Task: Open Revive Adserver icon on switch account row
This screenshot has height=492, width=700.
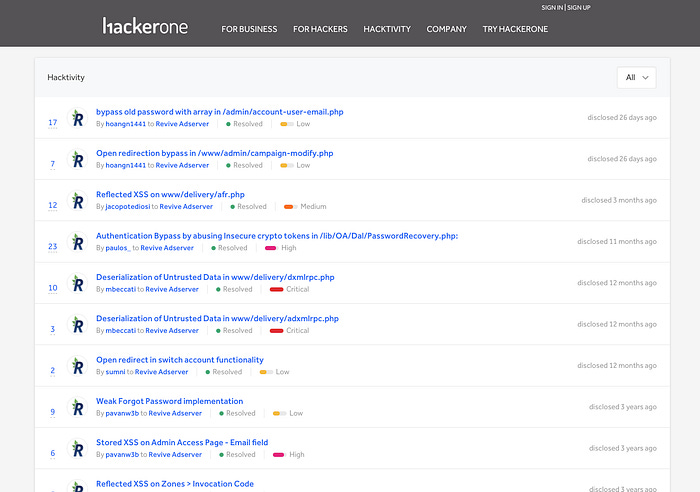Action: 77,366
